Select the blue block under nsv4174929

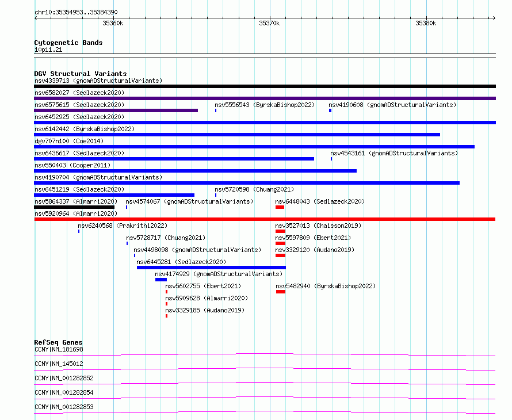(161, 280)
